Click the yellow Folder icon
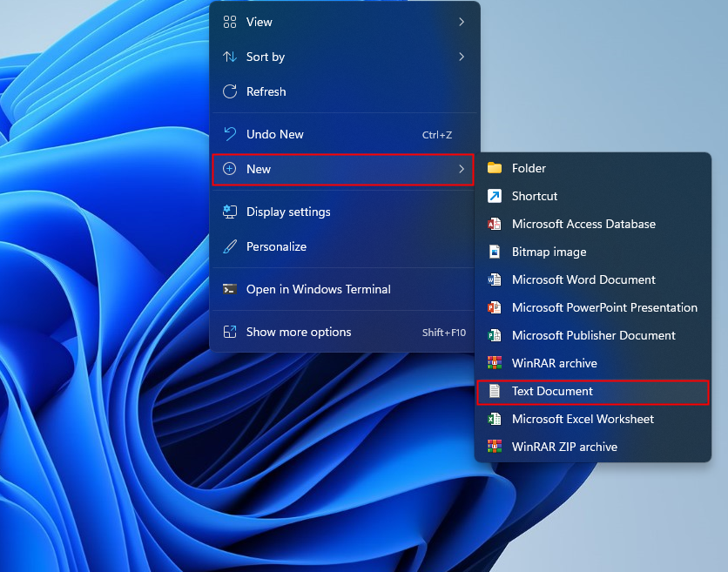The image size is (728, 572). click(496, 168)
